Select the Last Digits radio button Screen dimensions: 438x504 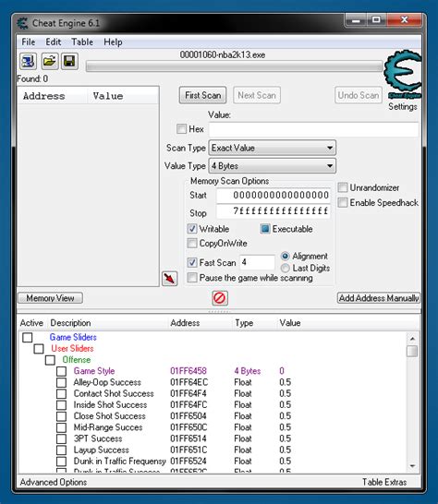tap(286, 268)
